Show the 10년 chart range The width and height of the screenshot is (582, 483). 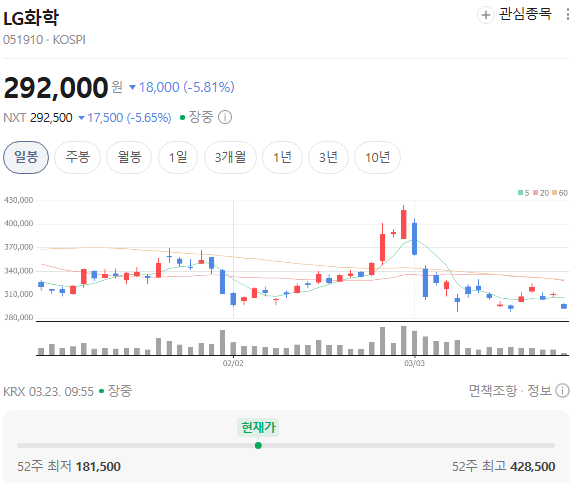(x=377, y=157)
